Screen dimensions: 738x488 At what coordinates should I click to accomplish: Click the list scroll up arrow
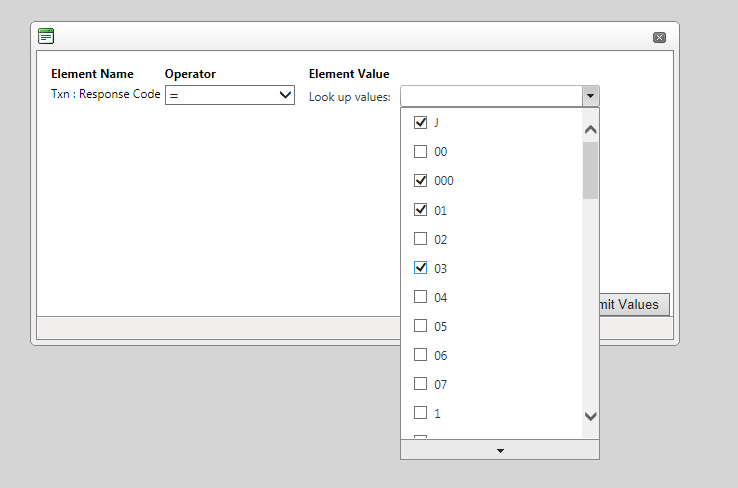(590, 129)
